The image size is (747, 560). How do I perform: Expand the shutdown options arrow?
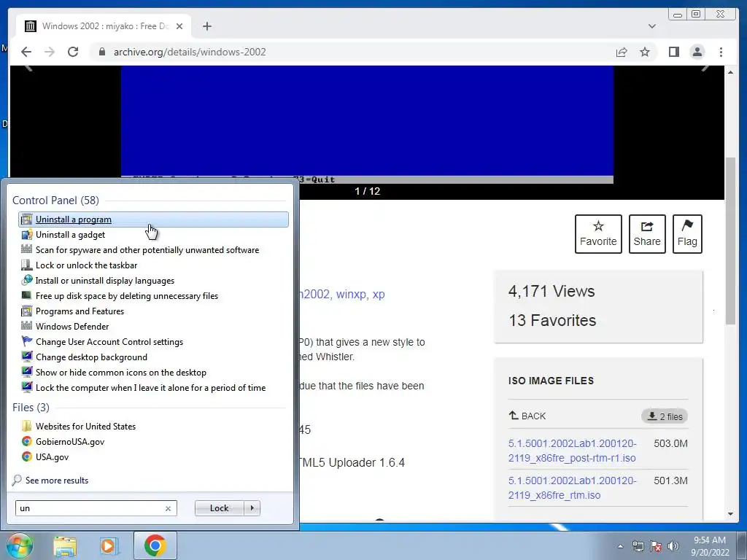point(252,508)
